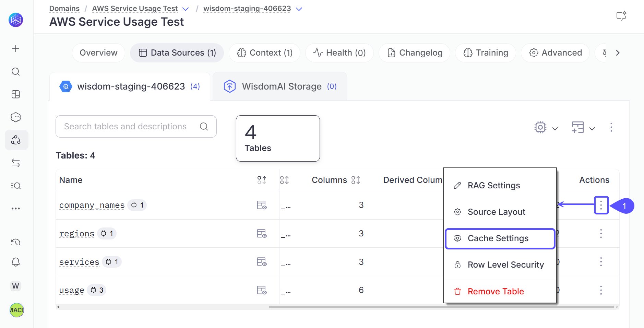The height and width of the screenshot is (328, 644).
Task: Switch to the WisdomAI Storage source tab
Action: (x=280, y=86)
